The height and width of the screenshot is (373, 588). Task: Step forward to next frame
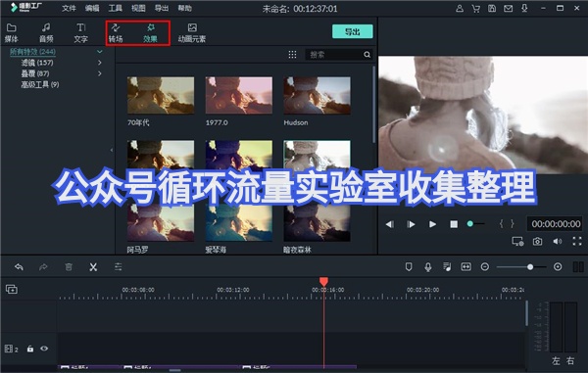coord(411,224)
